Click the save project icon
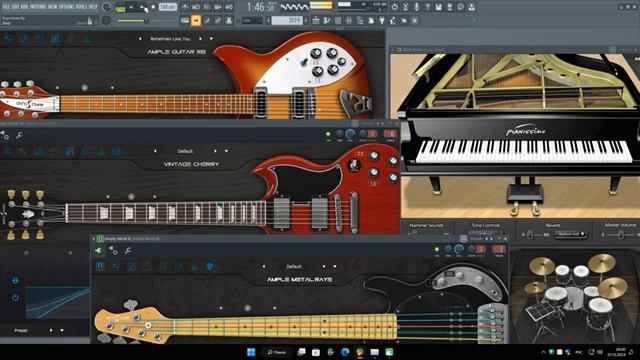Viewport: 640px width, 360px height. pos(438,7)
